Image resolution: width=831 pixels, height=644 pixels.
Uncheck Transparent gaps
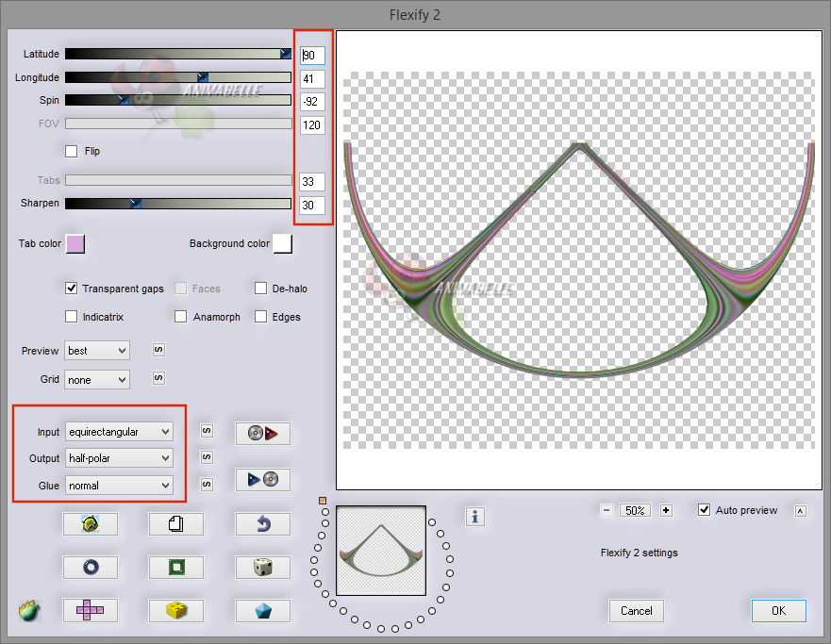click(72, 289)
